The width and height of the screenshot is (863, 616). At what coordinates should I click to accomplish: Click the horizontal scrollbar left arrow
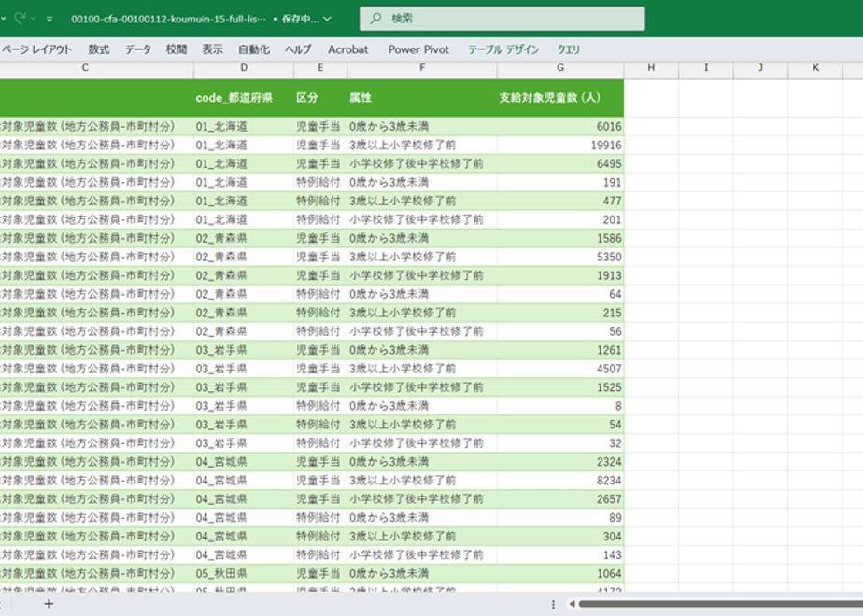point(572,604)
